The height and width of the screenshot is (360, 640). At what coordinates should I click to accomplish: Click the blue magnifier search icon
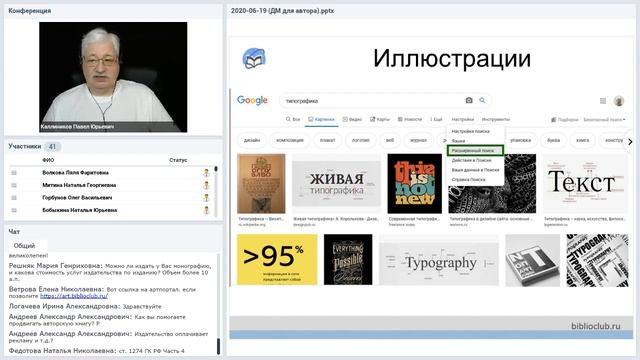(482, 100)
